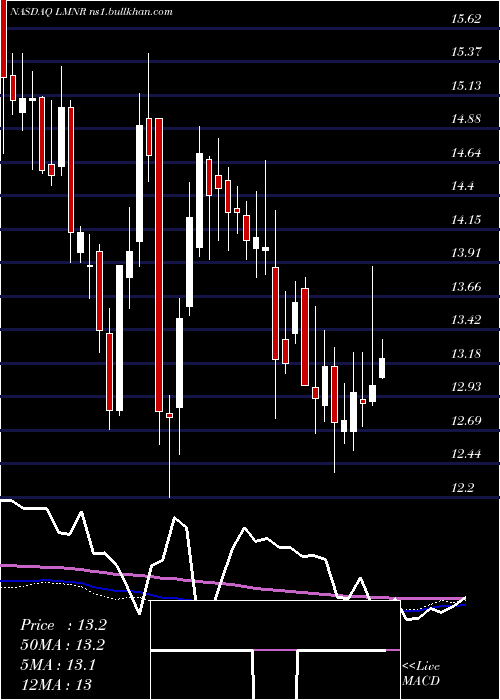Click the 14.88 price axis label
This screenshot has height=700, width=500.
pyautogui.click(x=466, y=119)
